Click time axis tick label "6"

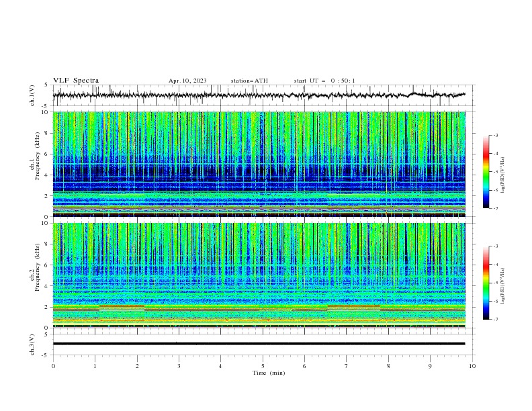pyautogui.click(x=304, y=366)
